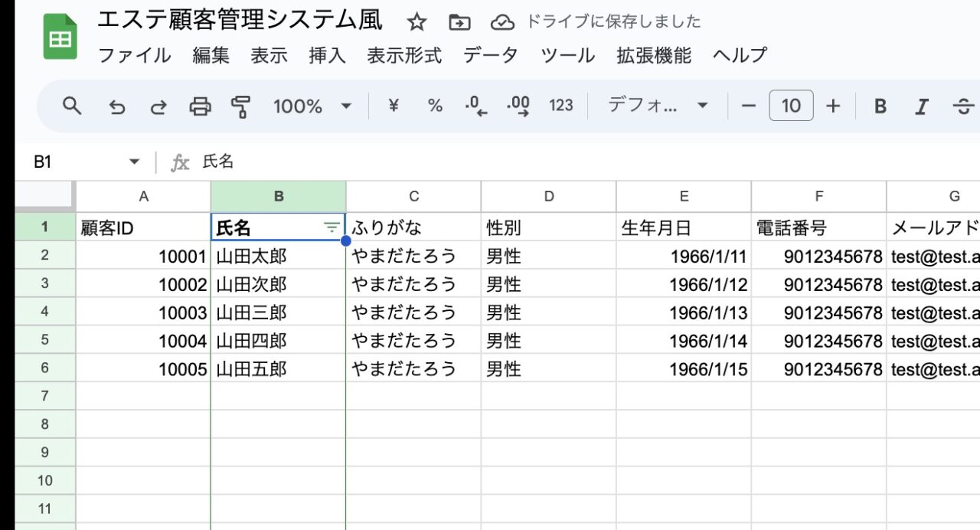Open the filter on the 氏名 header
Image resolution: width=980 pixels, height=530 pixels.
331,227
